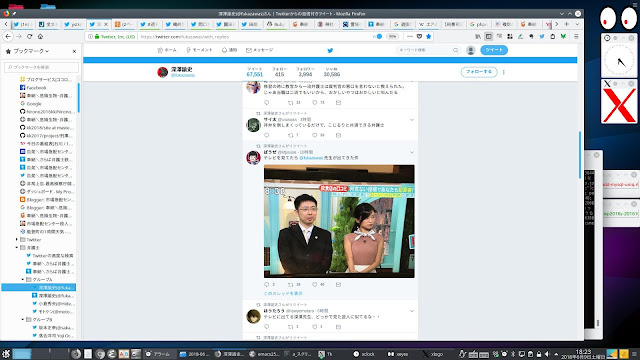Select the Facebook bookmark in the sidebar
Viewport: 640px width, 360px height.
(37, 88)
